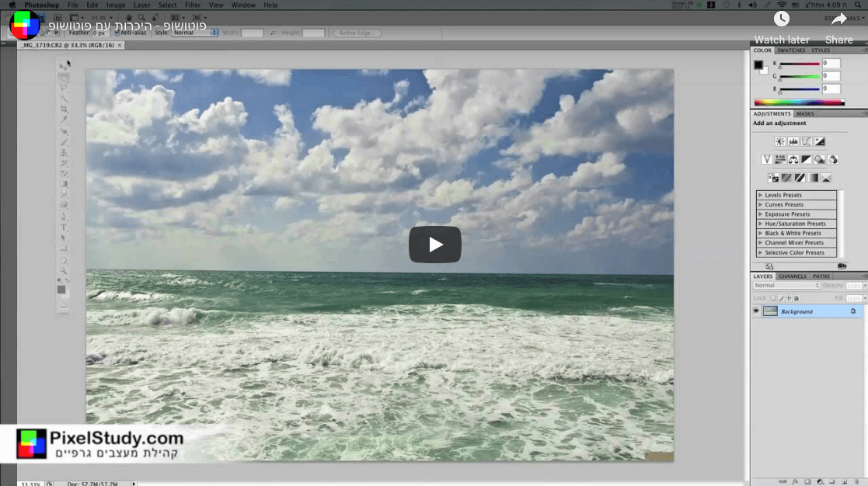Toggle the Anti-alias checkbox
This screenshot has width=868, height=486.
pos(117,33)
